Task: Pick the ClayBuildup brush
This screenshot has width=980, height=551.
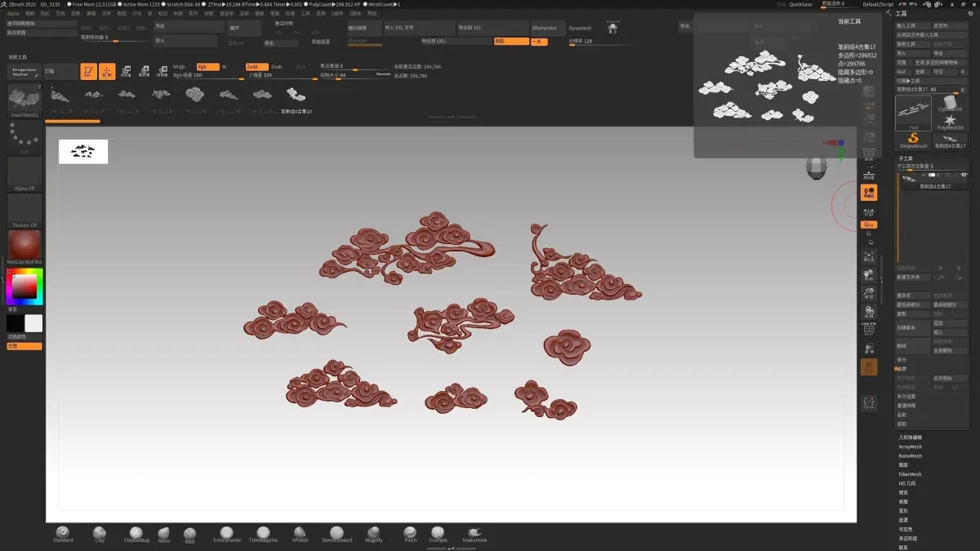Action: tap(136, 535)
